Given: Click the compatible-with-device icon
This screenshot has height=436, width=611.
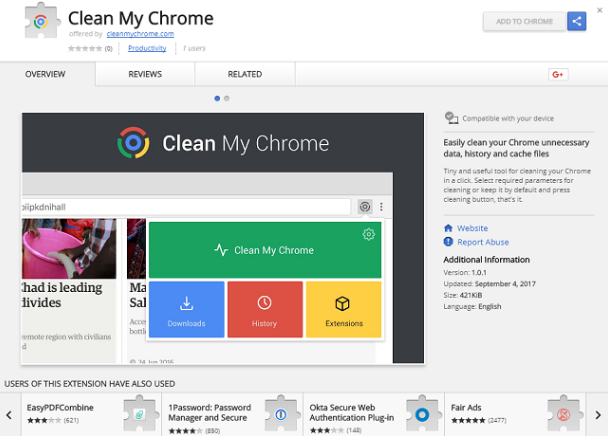Looking at the screenshot, I should click(451, 118).
